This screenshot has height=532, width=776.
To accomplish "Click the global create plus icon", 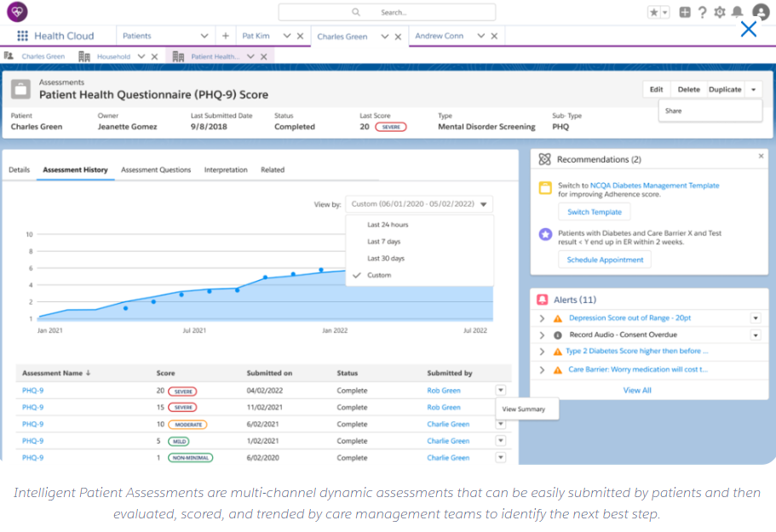I will tap(685, 12).
